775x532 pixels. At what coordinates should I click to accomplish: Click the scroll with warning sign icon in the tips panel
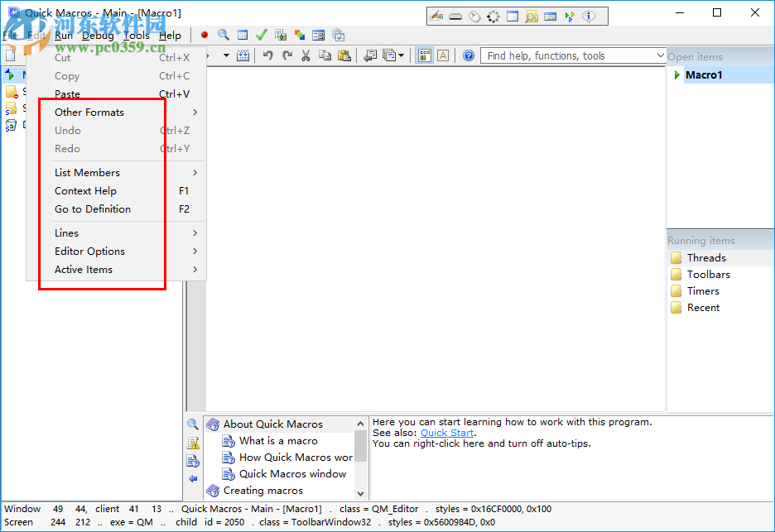point(193,443)
